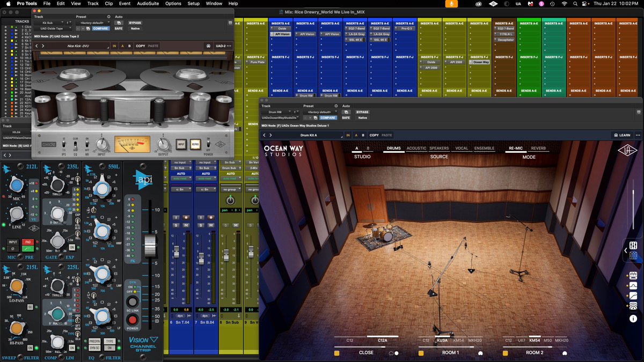Click the Wi-Fi icon in menu bar
Image resolution: width=644 pixels, height=362 pixels.
pos(564,4)
